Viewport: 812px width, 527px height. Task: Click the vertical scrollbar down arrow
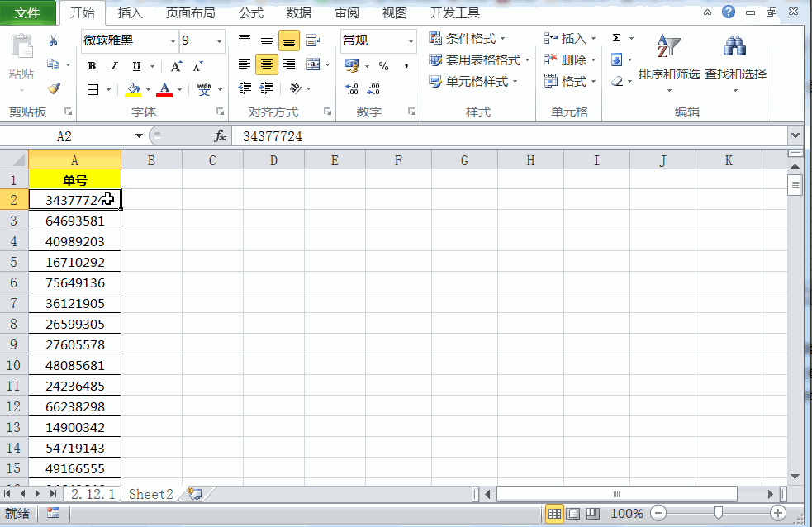pyautogui.click(x=795, y=477)
